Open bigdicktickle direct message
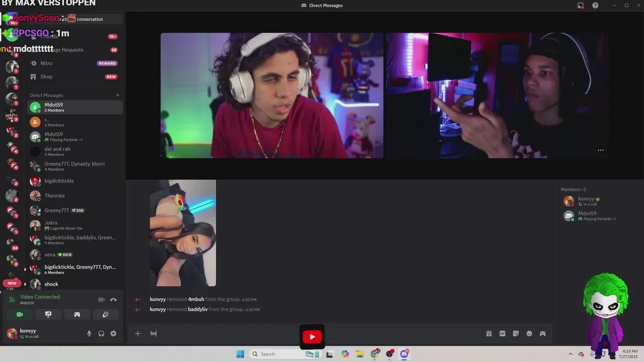The height and width of the screenshot is (362, 644). (x=75, y=181)
